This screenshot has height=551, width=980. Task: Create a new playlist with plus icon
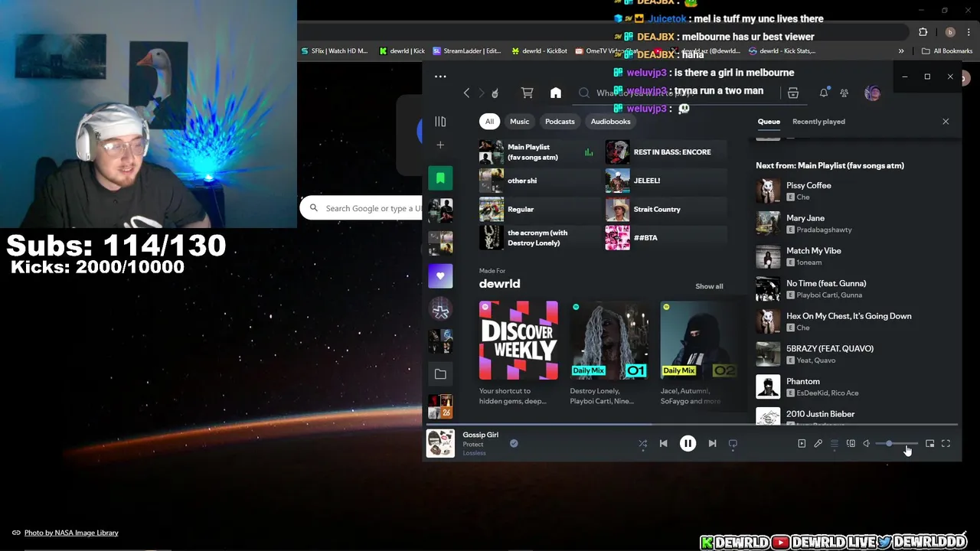tap(440, 145)
